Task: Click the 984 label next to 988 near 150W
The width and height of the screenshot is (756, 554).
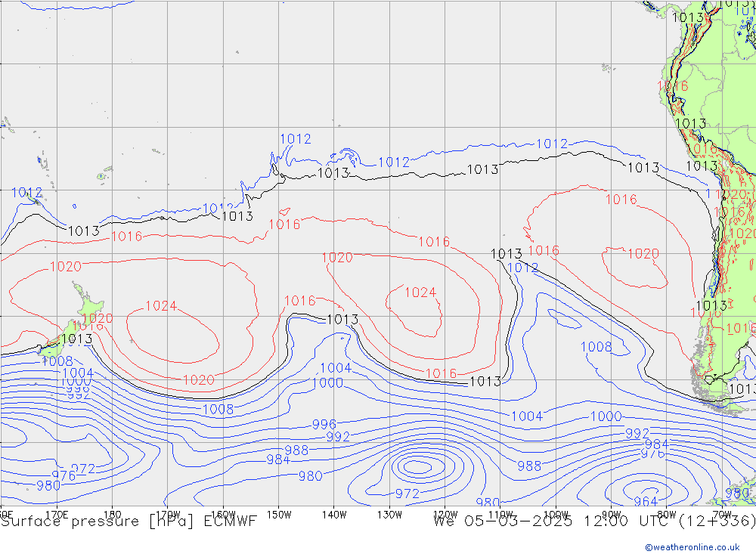Action: (278, 460)
